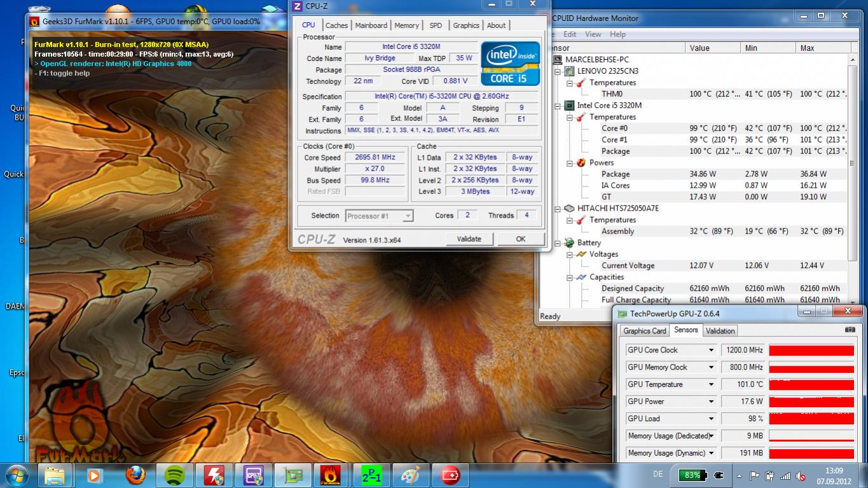Click the CPU-Z title bar icon
Screen dimensions: 868x488
pos(297,6)
